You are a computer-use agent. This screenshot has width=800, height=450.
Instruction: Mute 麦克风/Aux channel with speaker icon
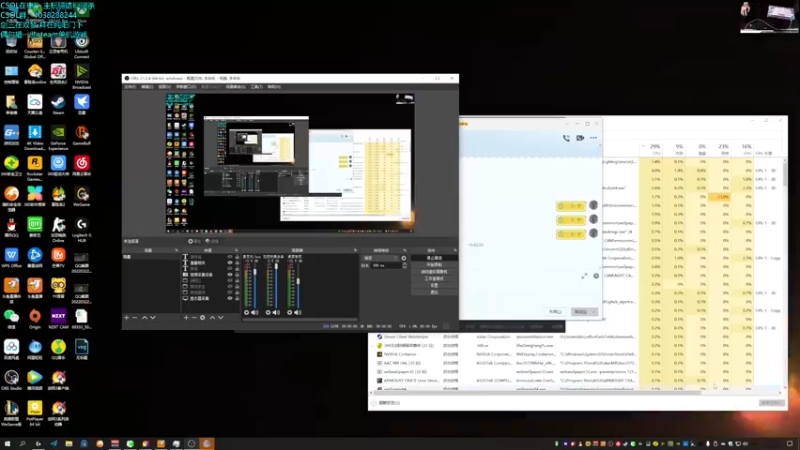coord(255,312)
